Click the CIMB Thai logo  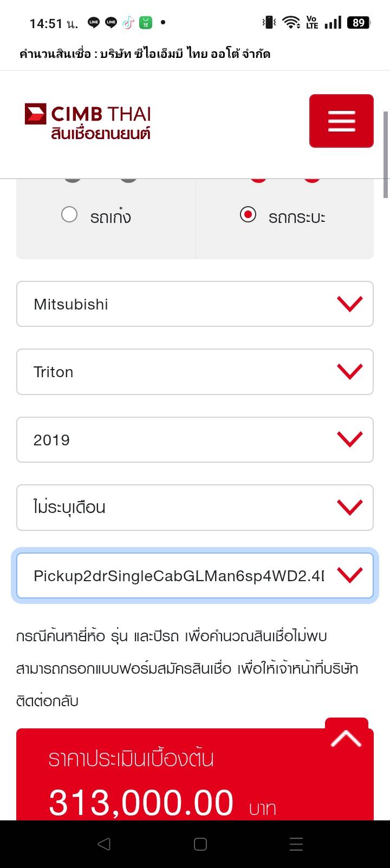(88, 121)
